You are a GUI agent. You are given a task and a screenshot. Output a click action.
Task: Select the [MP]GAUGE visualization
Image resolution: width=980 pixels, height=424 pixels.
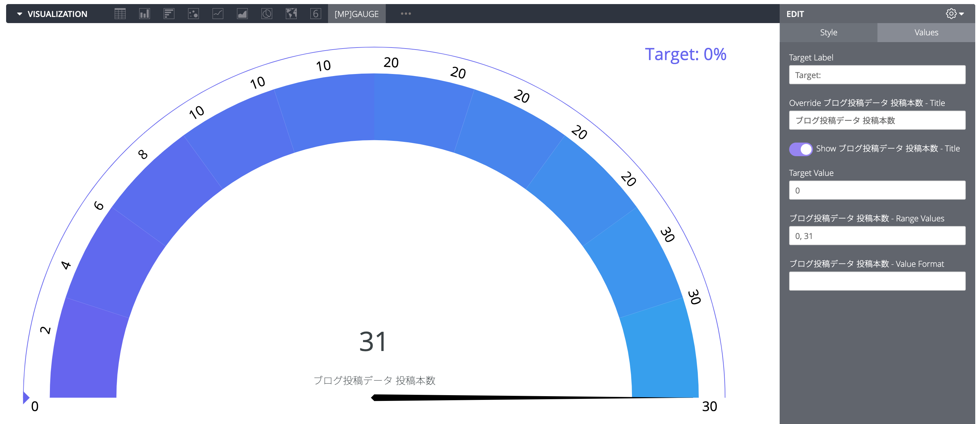pyautogui.click(x=357, y=14)
